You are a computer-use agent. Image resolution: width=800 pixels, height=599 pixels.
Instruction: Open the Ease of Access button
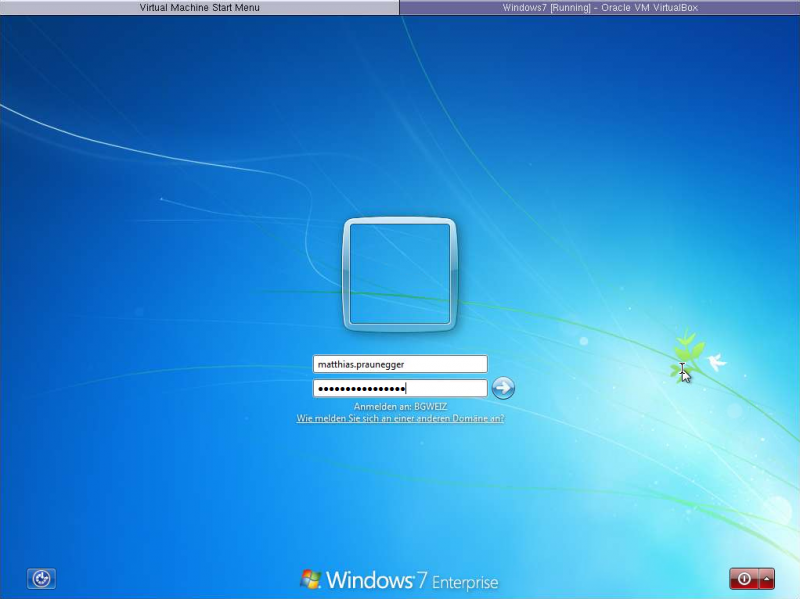(x=41, y=579)
